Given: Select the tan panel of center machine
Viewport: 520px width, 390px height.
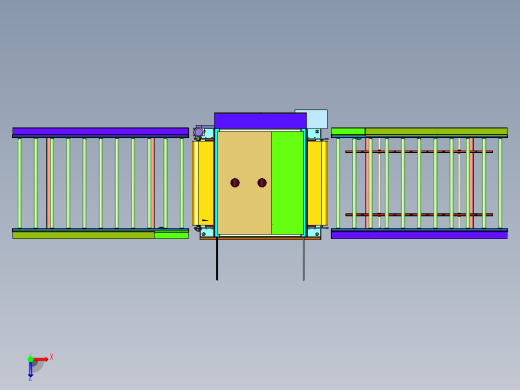Looking at the screenshot, I should pyautogui.click(x=245, y=183).
